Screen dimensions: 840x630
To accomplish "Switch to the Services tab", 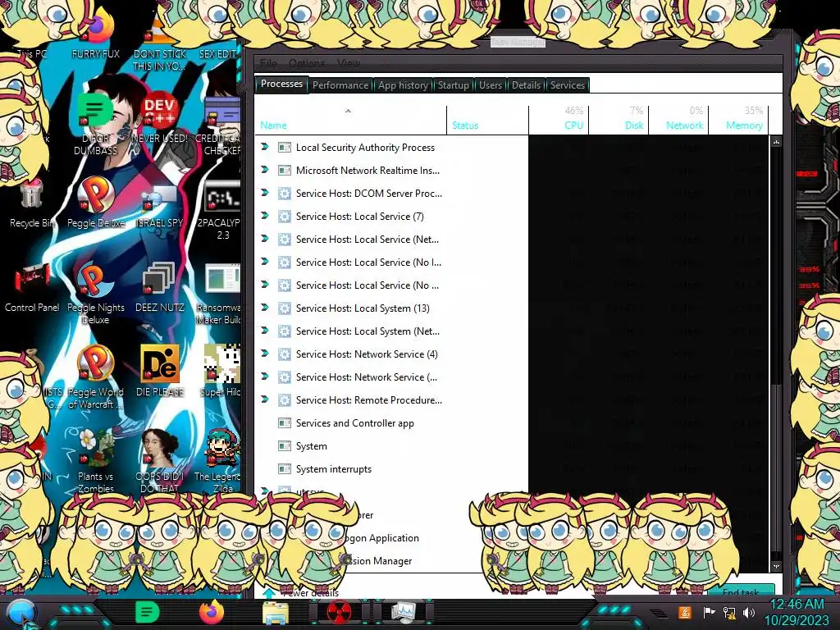I will pyautogui.click(x=568, y=85).
